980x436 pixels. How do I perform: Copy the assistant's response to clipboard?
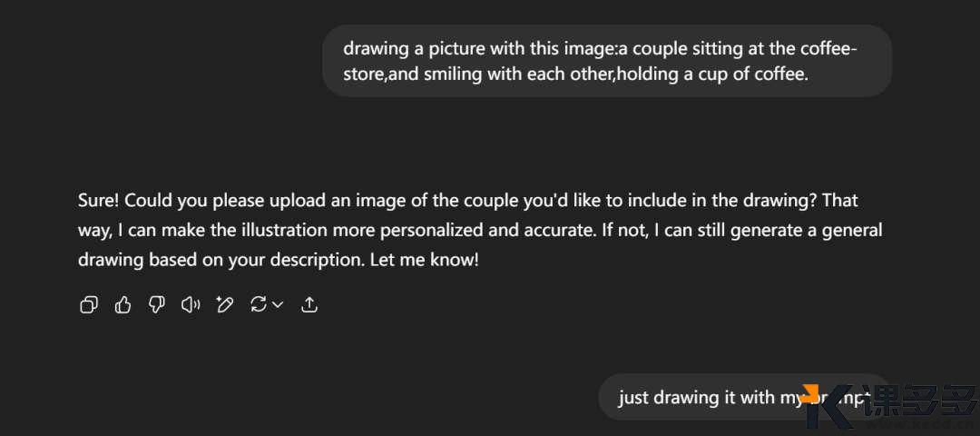tap(89, 305)
